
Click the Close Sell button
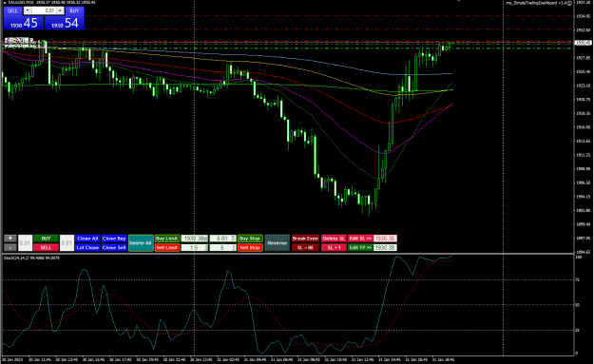[x=114, y=248]
